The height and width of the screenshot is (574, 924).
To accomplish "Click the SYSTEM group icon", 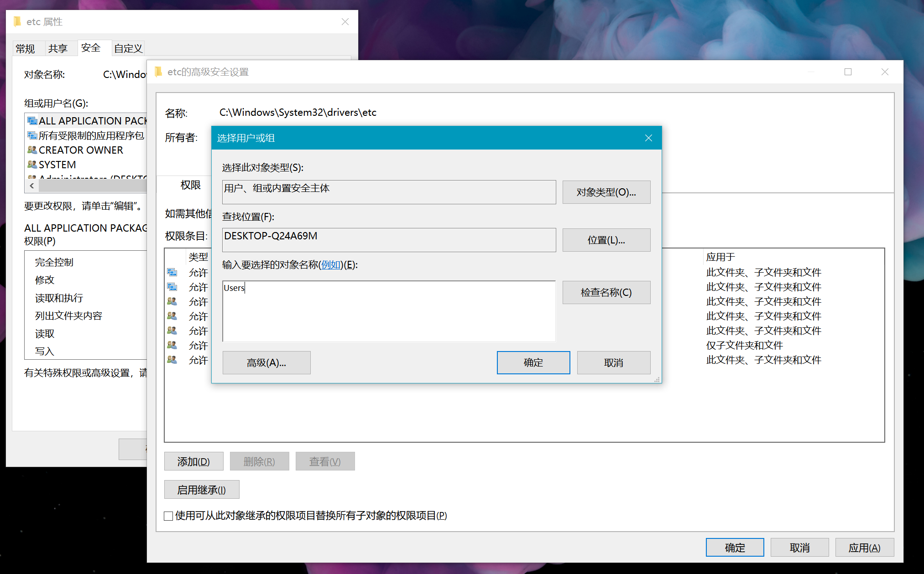I will (31, 165).
